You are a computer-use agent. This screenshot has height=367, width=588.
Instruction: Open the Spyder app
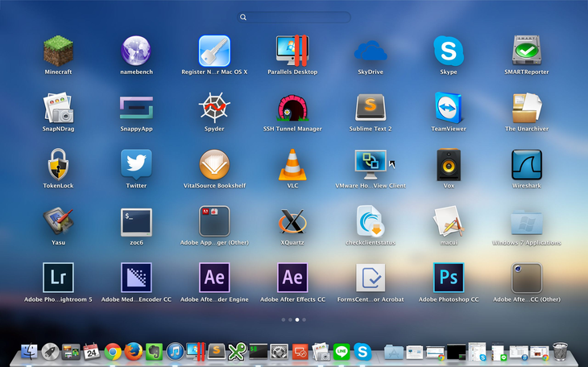214,108
